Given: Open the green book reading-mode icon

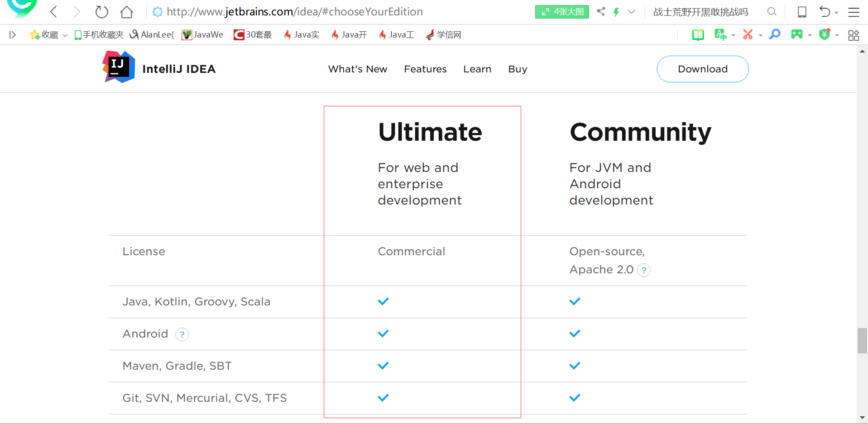Looking at the screenshot, I should click(x=698, y=35).
